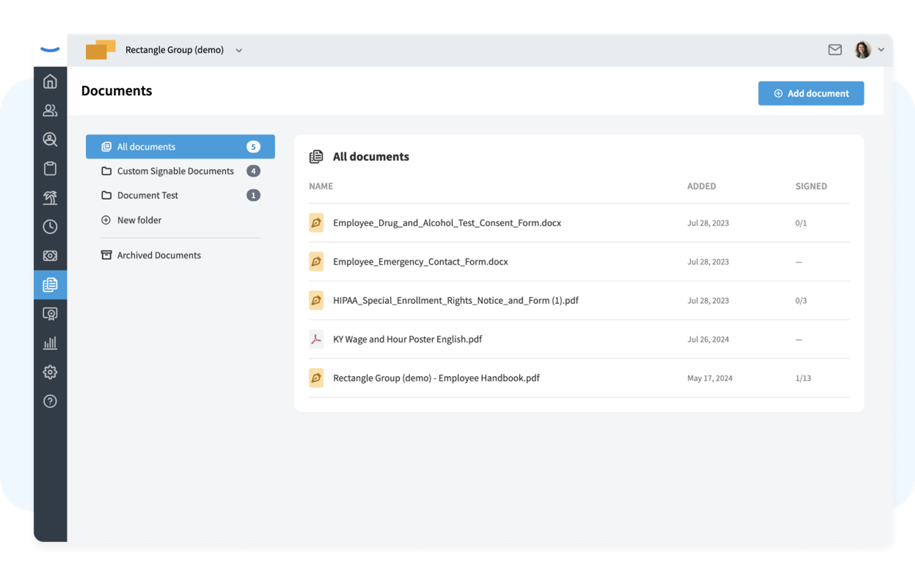Open the envelope inbox icon
The height and width of the screenshot is (588, 915).
835,50
